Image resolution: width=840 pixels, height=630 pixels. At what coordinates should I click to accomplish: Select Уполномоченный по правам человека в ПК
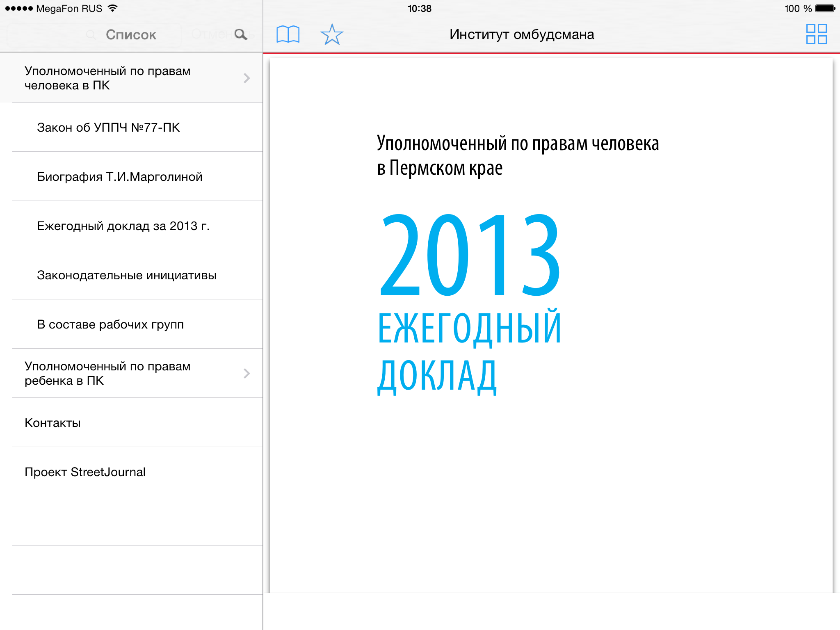(x=107, y=78)
